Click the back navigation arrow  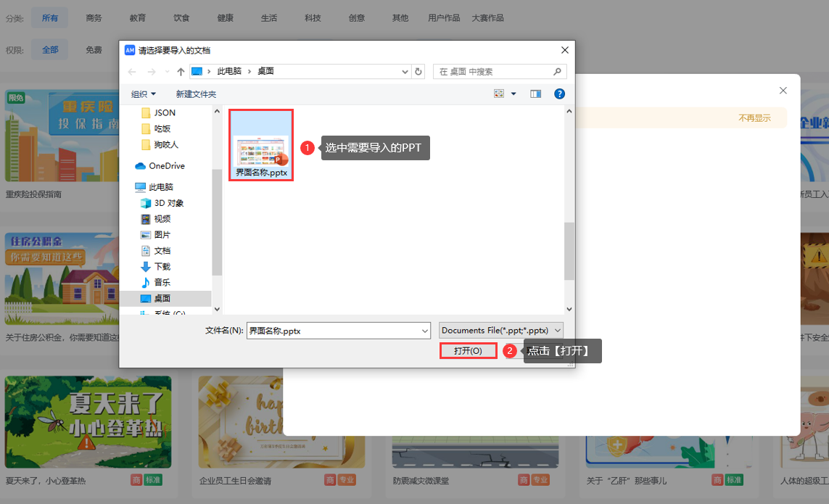[x=131, y=71]
